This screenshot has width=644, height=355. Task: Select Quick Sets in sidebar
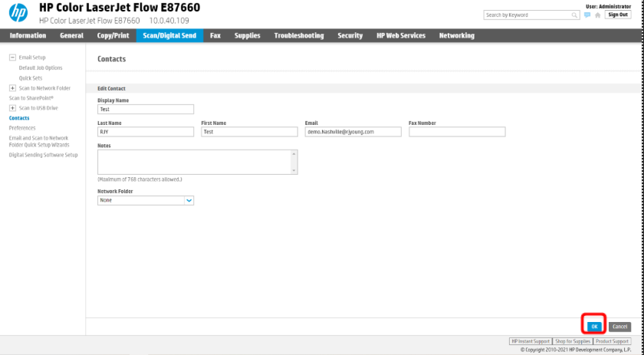pos(31,78)
